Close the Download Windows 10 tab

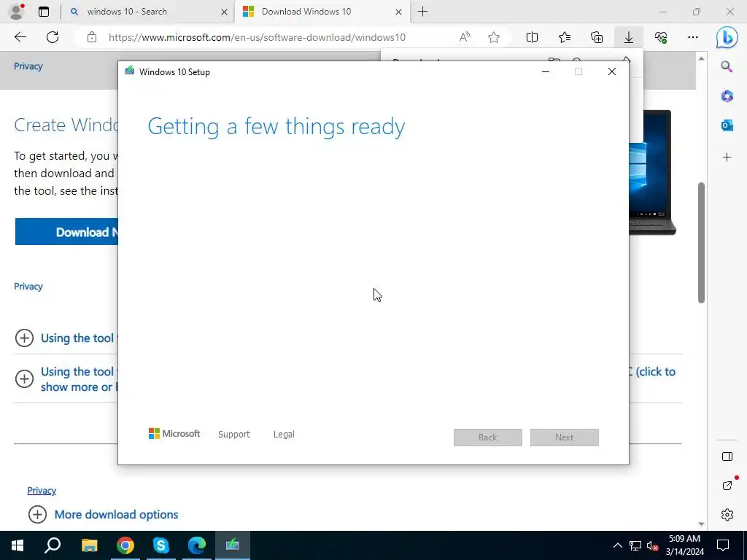click(399, 12)
